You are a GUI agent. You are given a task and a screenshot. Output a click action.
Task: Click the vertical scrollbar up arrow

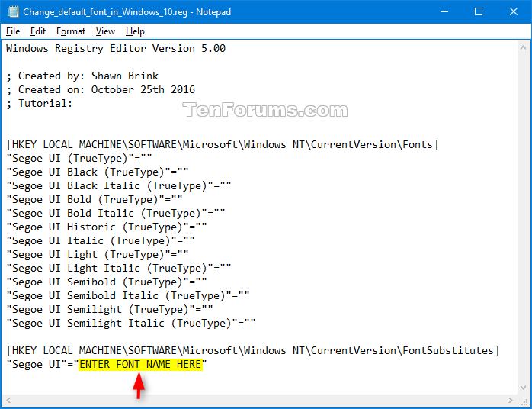coord(523,48)
